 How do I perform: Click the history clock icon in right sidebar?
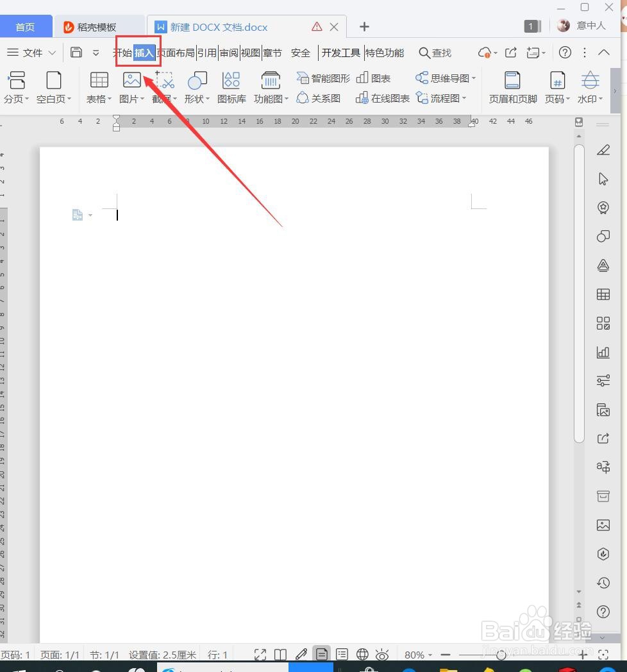(603, 582)
